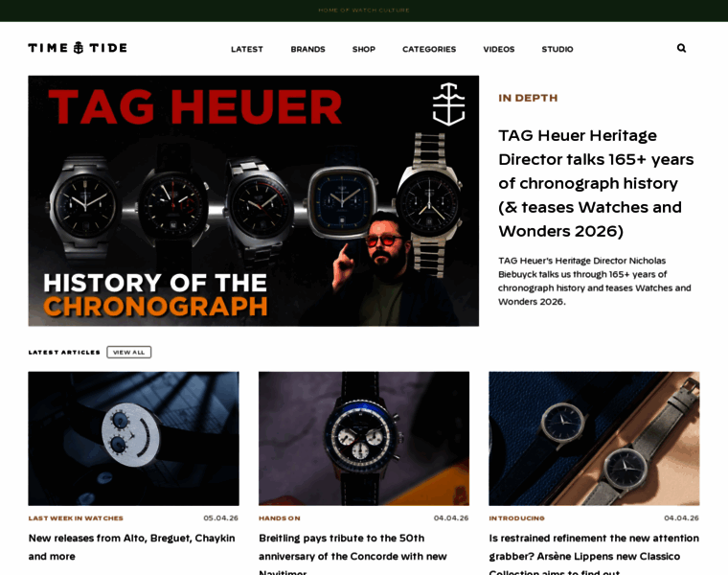This screenshot has height=575, width=728.
Task: Open the Categories menu
Action: [x=429, y=49]
